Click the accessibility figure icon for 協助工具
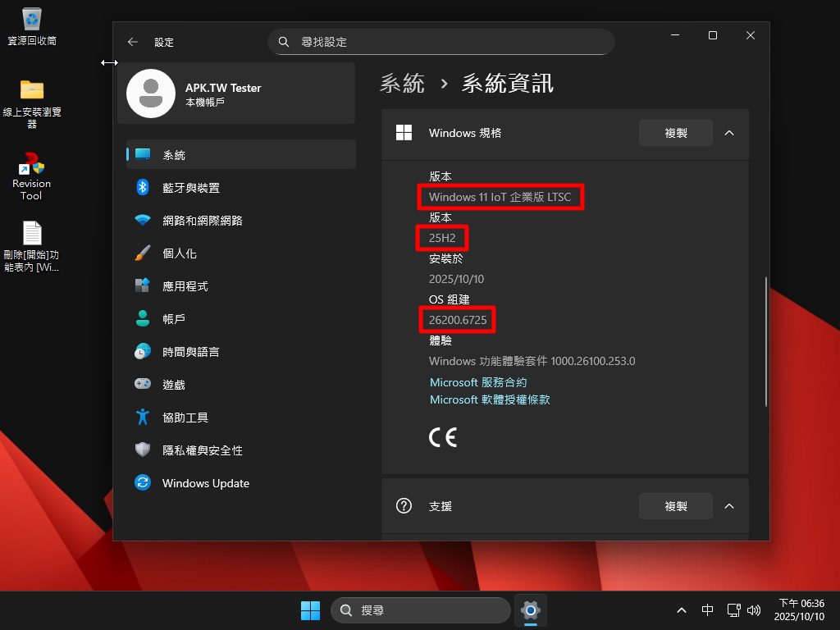This screenshot has height=630, width=840. [x=143, y=417]
